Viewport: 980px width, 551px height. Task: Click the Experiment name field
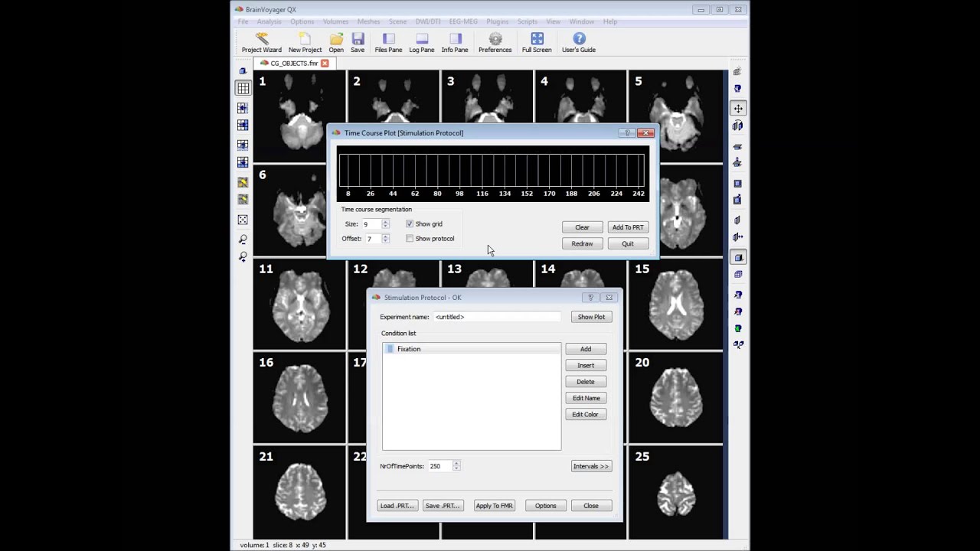[x=497, y=317]
